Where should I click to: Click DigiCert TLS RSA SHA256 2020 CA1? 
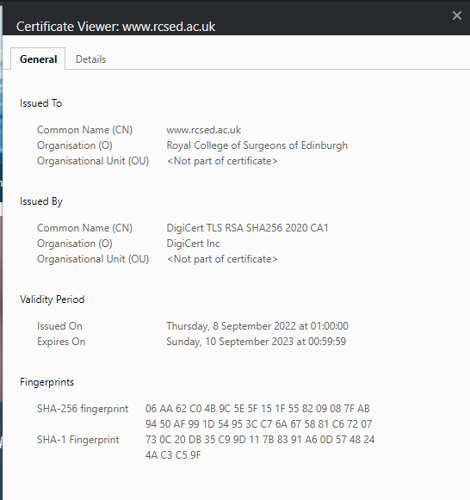[x=247, y=228]
